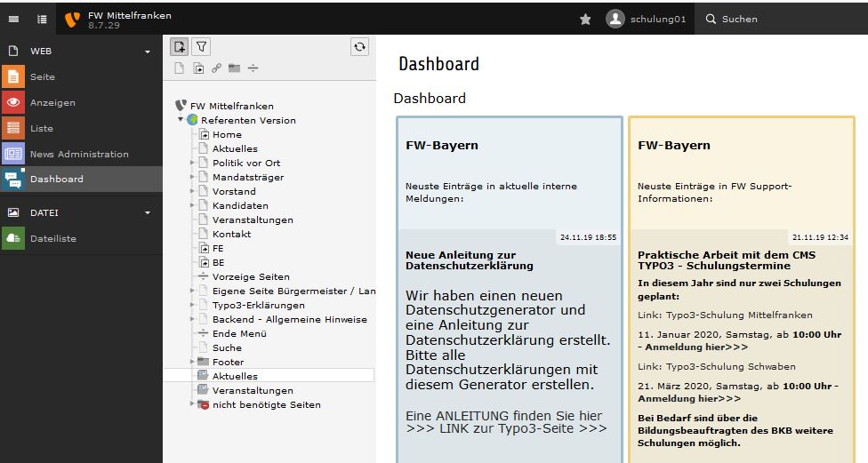Select the BE shortcut page
Image resolution: width=868 pixels, height=463 pixels.
(219, 263)
